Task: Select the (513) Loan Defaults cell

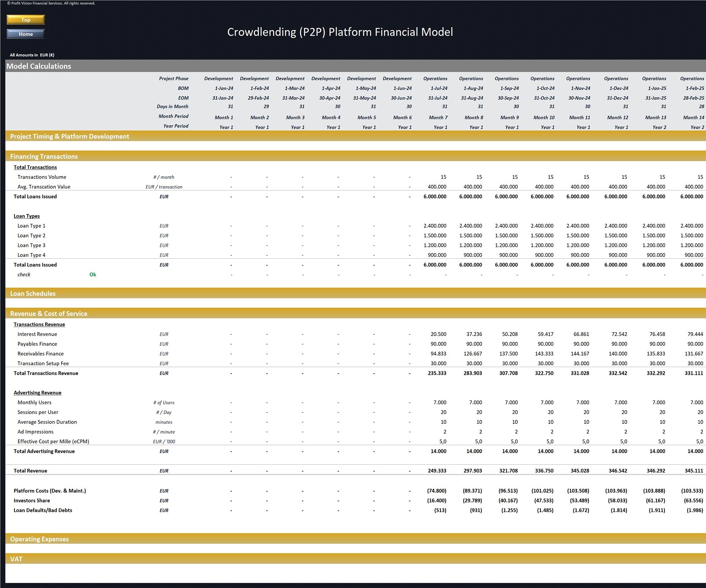Action: tap(440, 510)
